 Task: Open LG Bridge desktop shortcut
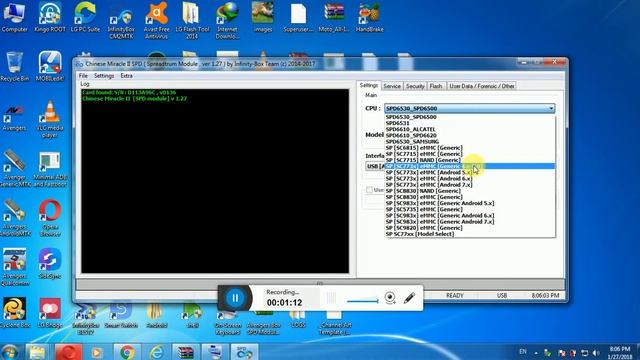coord(50,313)
